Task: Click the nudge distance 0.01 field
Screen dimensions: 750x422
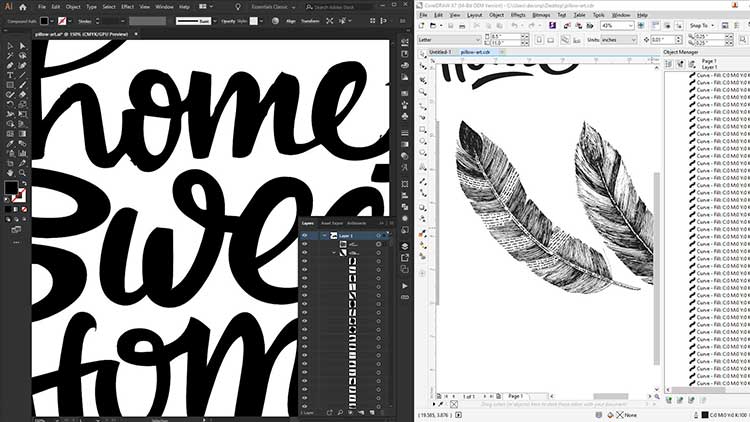Action: (664, 40)
